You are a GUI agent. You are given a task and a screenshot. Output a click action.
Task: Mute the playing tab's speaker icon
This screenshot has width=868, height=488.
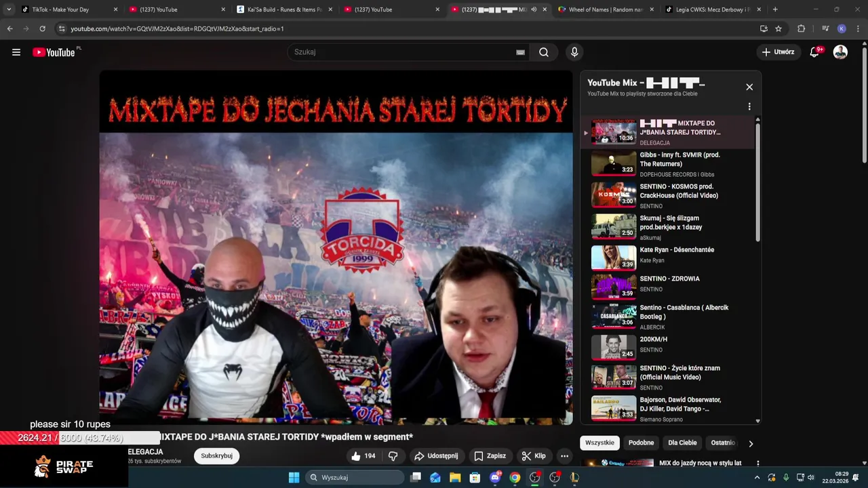(534, 9)
